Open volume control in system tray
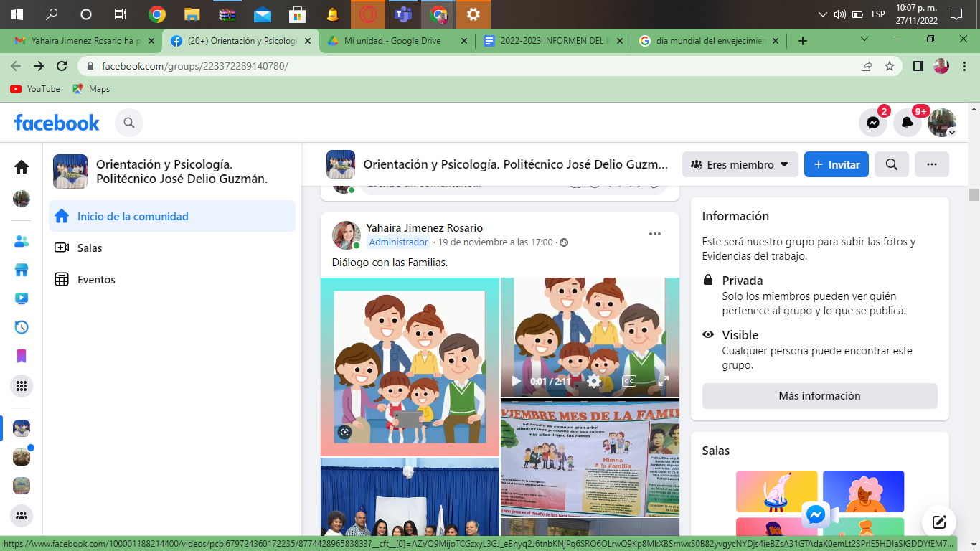 coord(839,14)
